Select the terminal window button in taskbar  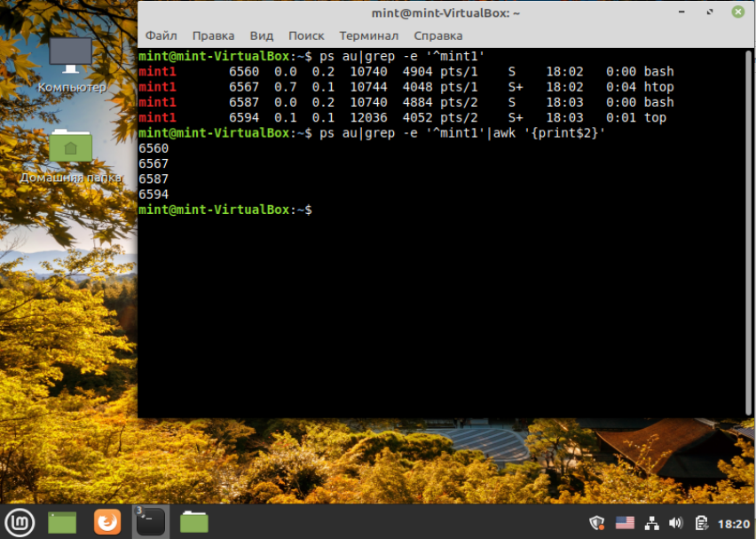tap(151, 522)
